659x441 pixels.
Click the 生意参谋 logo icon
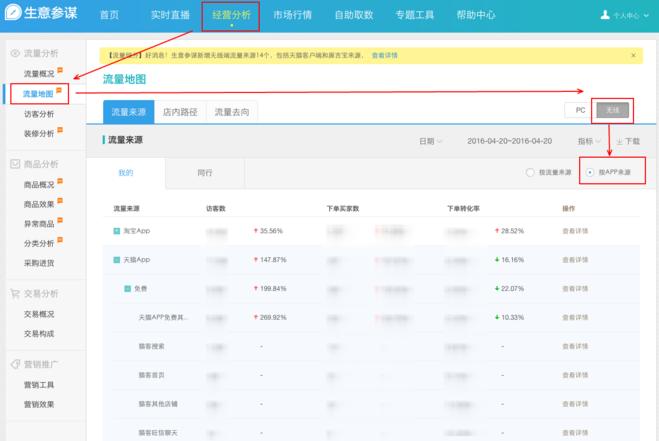[13, 12]
